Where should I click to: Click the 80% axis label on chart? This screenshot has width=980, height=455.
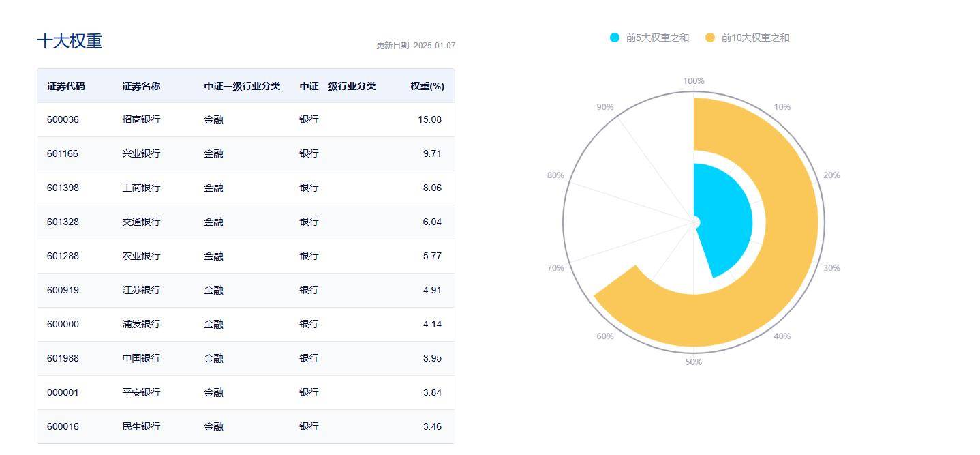click(x=555, y=175)
